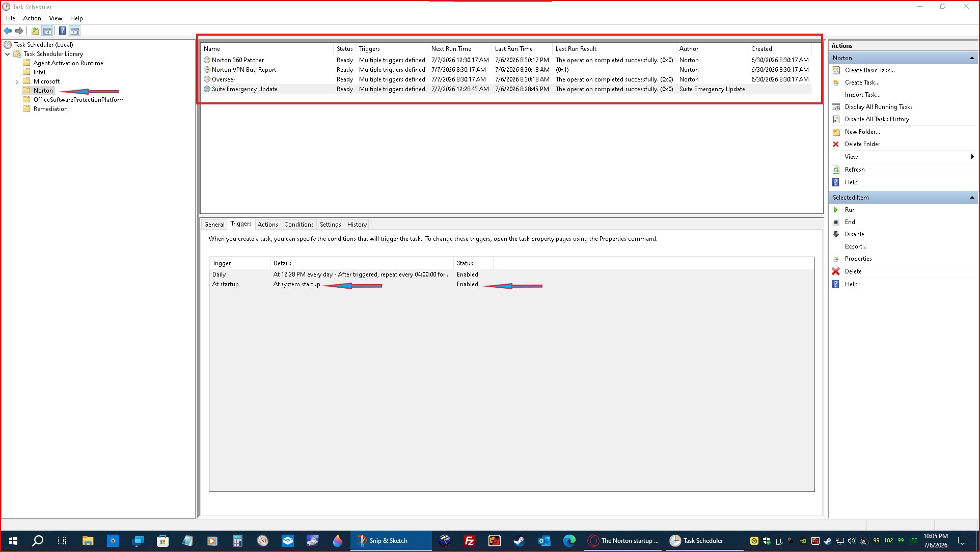Viewport: 980px width, 552px height.
Task: Select the Norton folder in tree
Action: click(43, 91)
